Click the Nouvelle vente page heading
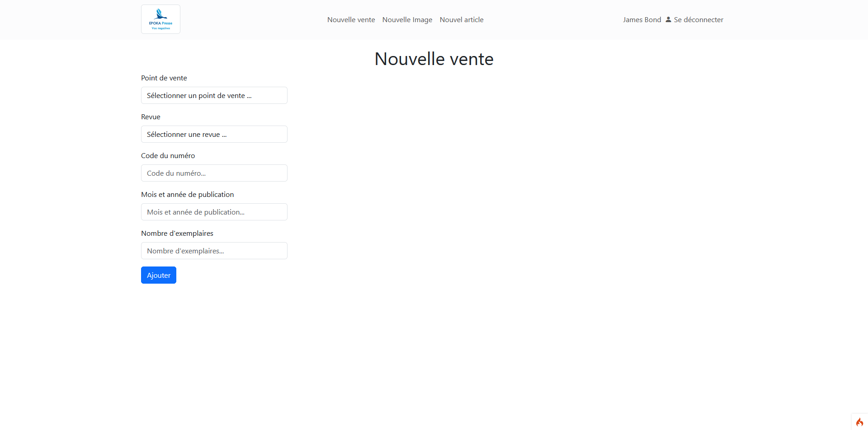 (434, 59)
